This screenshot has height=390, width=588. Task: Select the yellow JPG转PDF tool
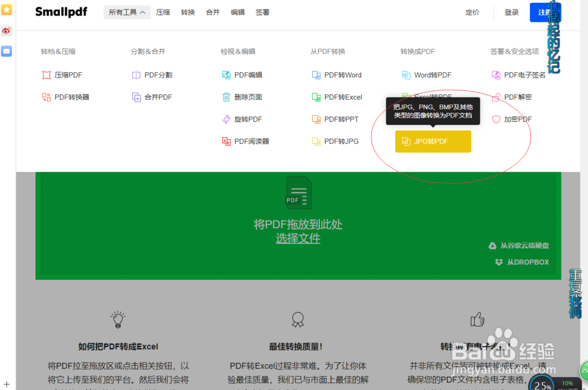[x=433, y=141]
